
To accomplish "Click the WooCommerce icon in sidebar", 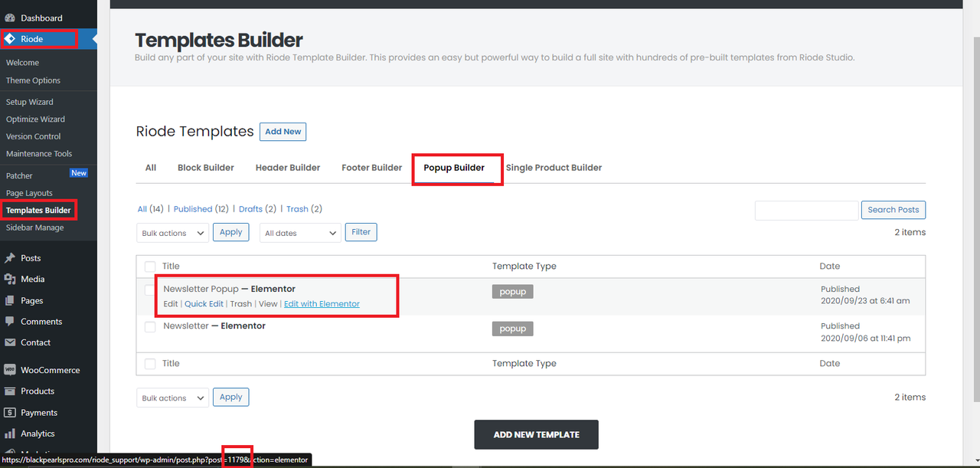I will pyautogui.click(x=10, y=370).
